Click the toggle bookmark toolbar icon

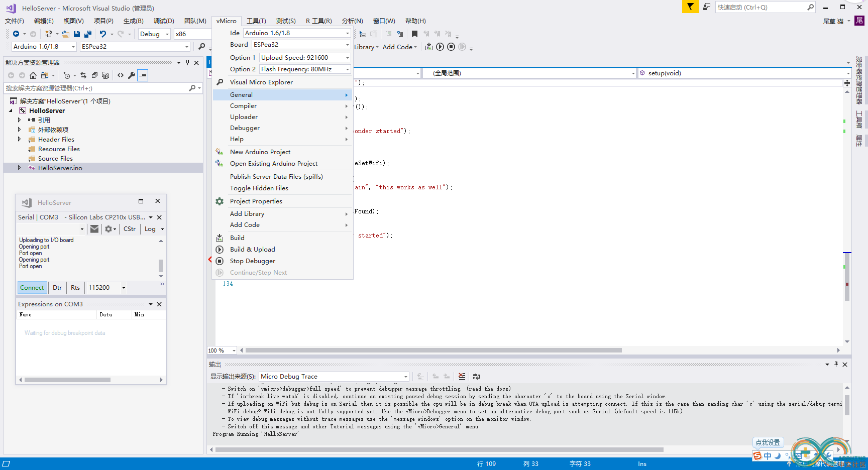(414, 34)
